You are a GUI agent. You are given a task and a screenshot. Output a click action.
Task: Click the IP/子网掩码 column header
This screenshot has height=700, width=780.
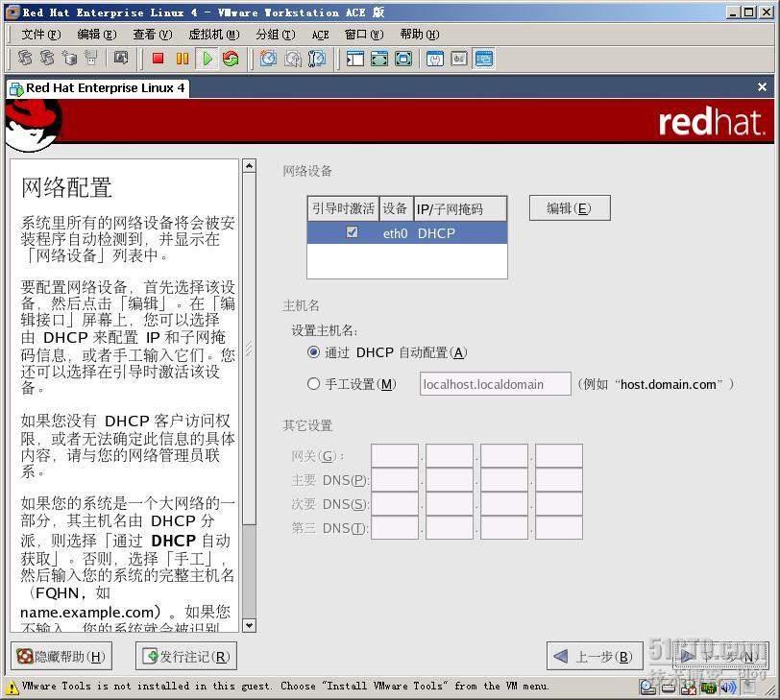[460, 208]
